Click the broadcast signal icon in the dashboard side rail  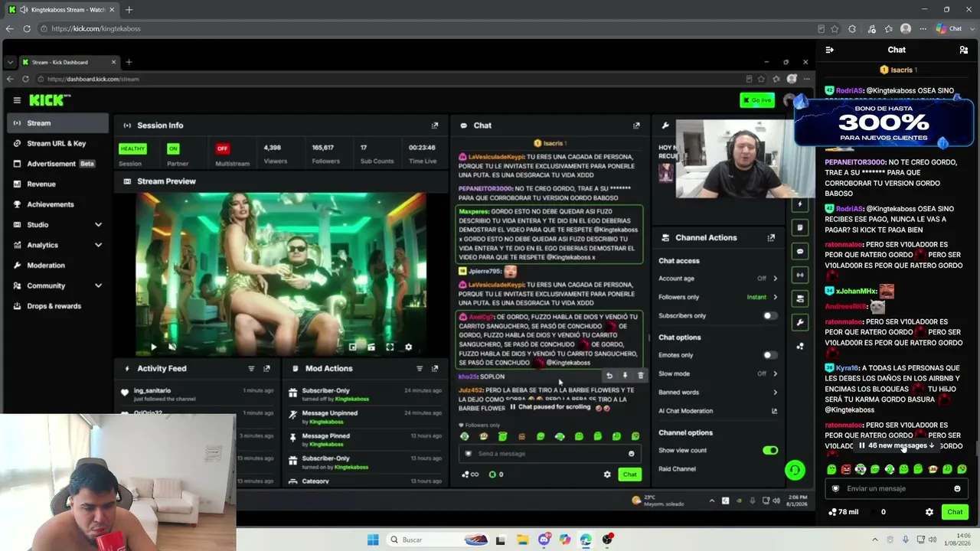800,275
